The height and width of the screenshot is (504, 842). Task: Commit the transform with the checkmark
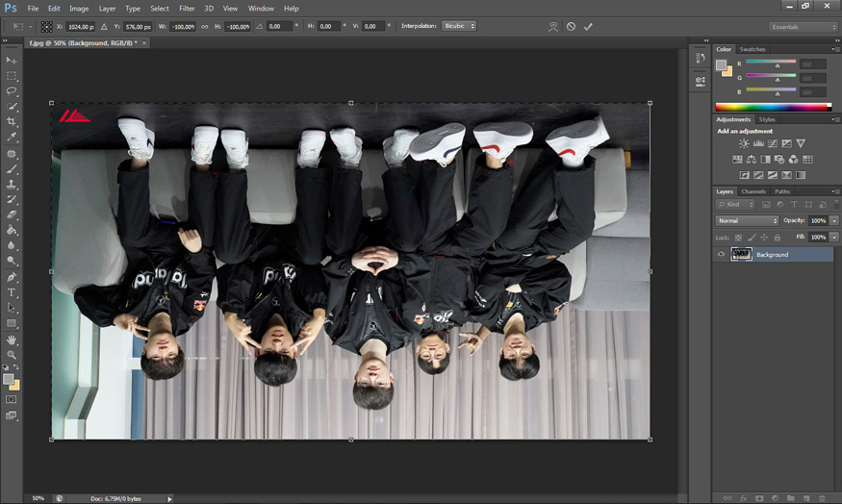588,27
